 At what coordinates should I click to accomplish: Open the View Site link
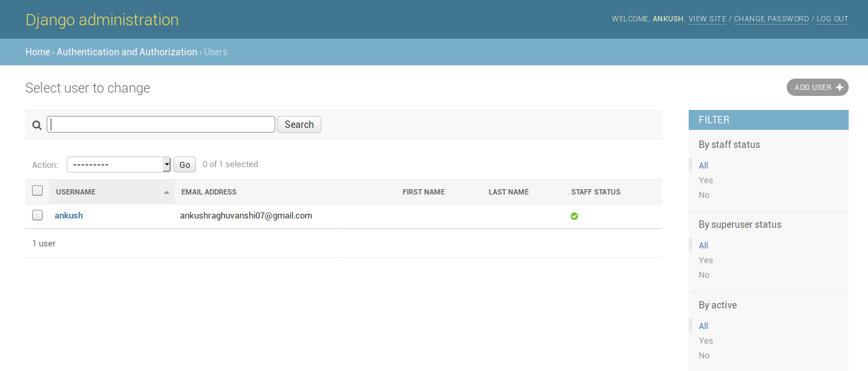[x=707, y=19]
